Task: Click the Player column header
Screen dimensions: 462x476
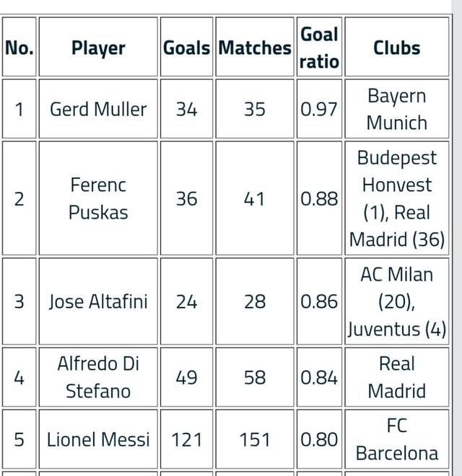Action: 98,48
